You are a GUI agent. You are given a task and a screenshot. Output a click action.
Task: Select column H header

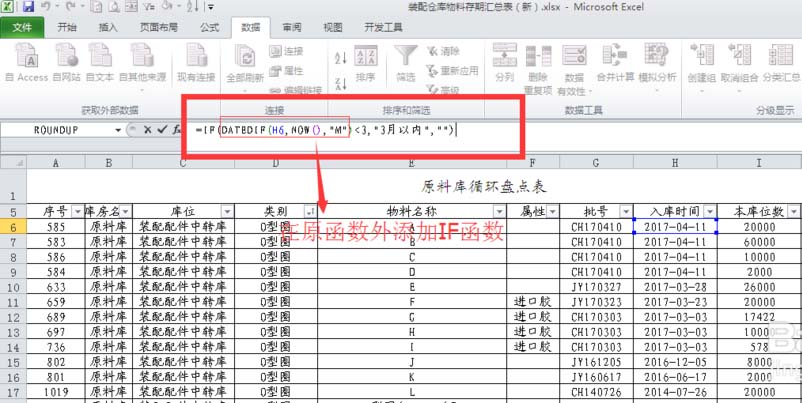pyautogui.click(x=675, y=163)
